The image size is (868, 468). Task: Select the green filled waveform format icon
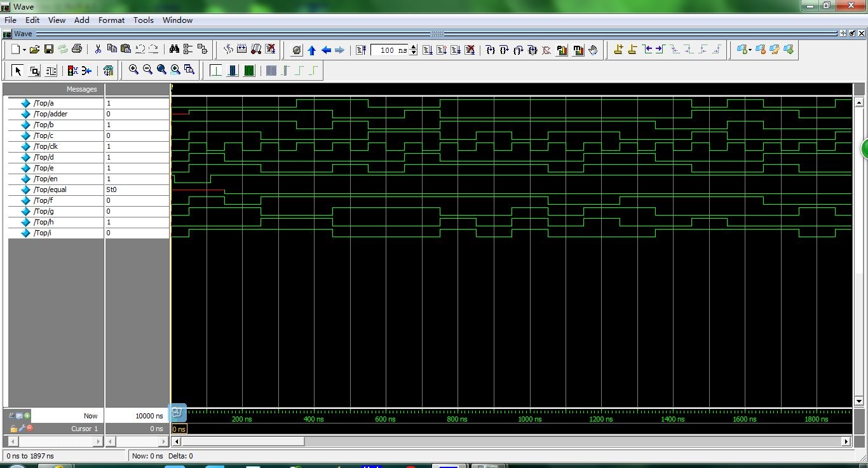click(249, 71)
